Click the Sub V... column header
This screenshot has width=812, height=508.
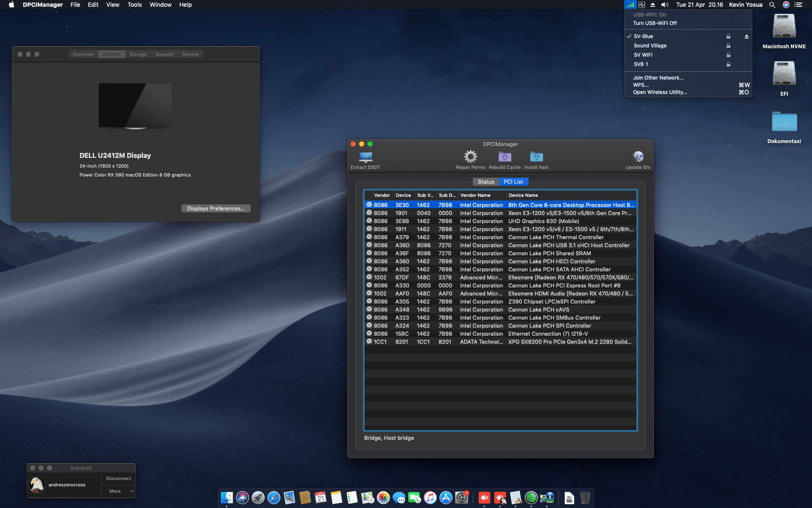point(425,195)
